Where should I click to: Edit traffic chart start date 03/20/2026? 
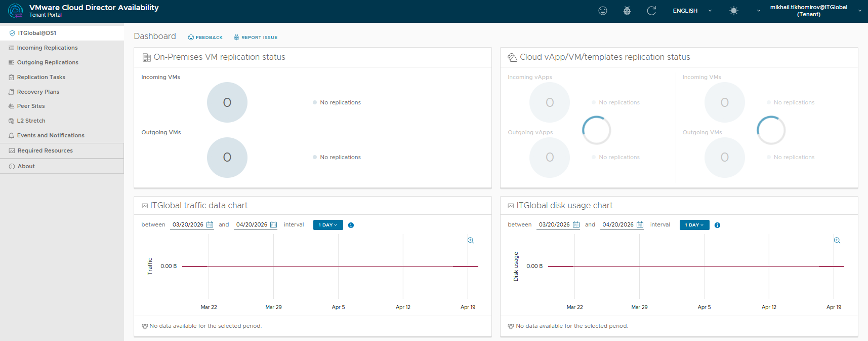(x=188, y=224)
